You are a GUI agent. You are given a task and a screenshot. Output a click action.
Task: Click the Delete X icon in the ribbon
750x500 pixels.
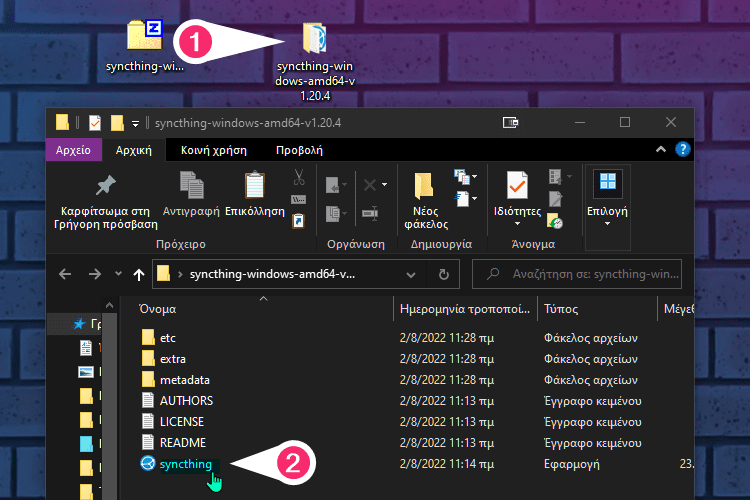click(369, 185)
